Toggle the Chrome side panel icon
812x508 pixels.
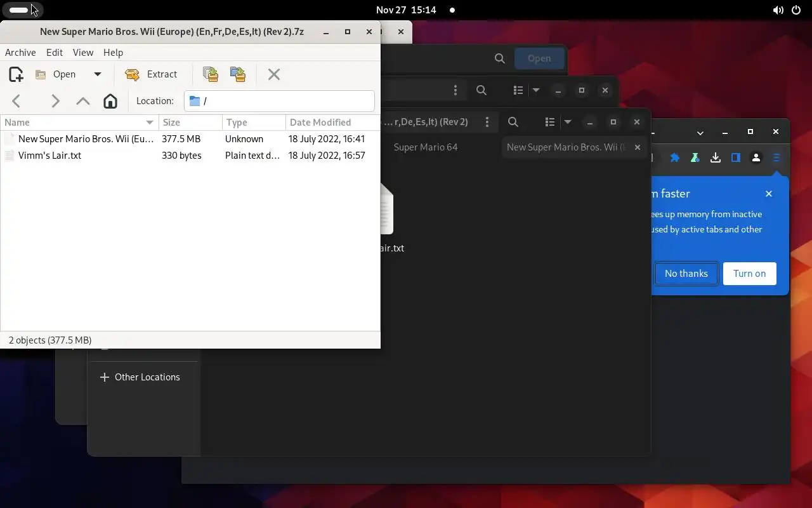[x=736, y=158]
